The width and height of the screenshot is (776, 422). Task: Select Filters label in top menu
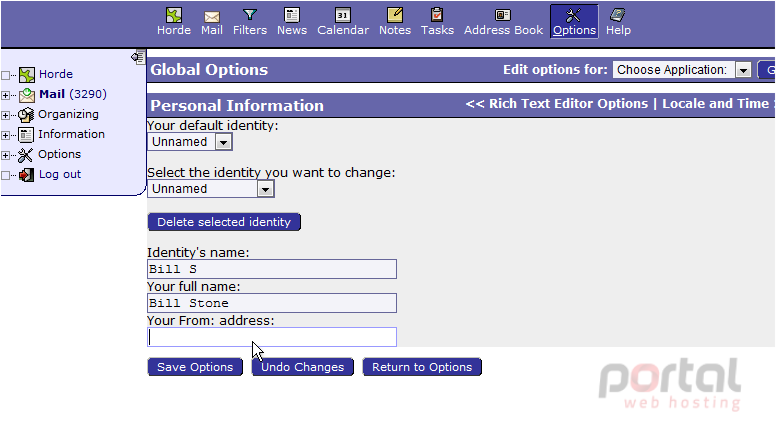pos(250,30)
